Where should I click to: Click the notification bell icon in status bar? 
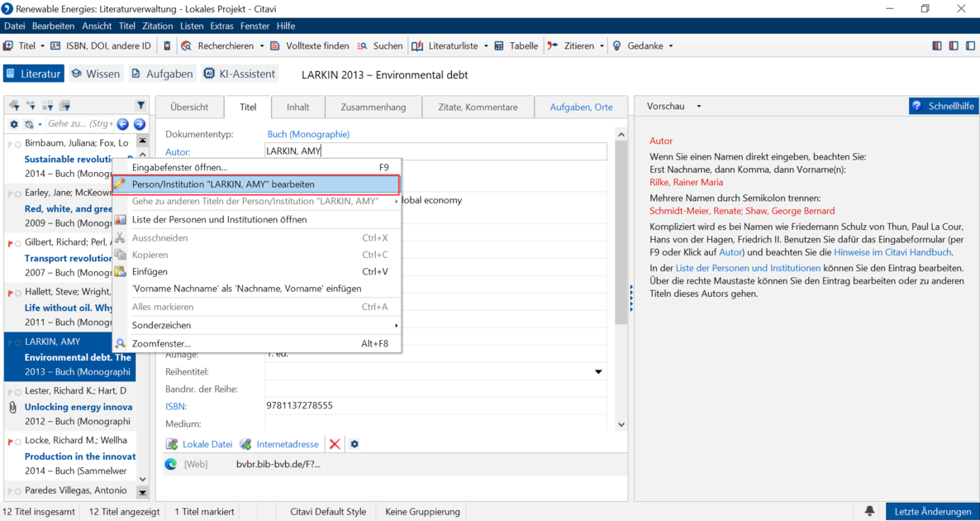869,512
